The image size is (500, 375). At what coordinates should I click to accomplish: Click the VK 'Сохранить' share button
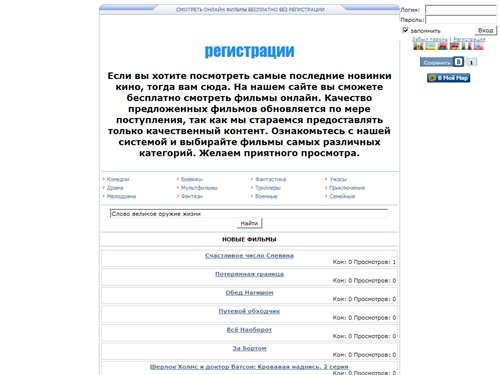click(x=442, y=62)
